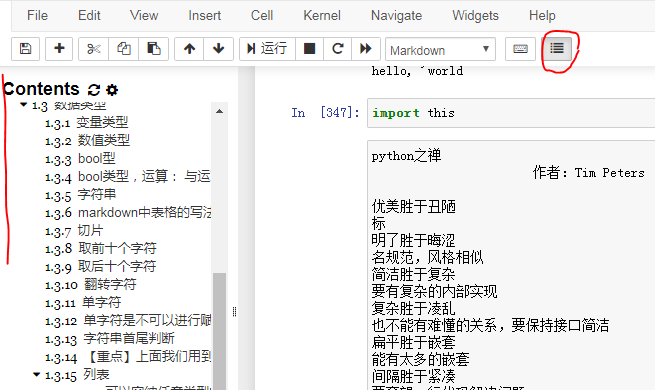Restart the kernel with the circular arrow icon
Image resolution: width=655 pixels, height=390 pixels.
[x=338, y=49]
